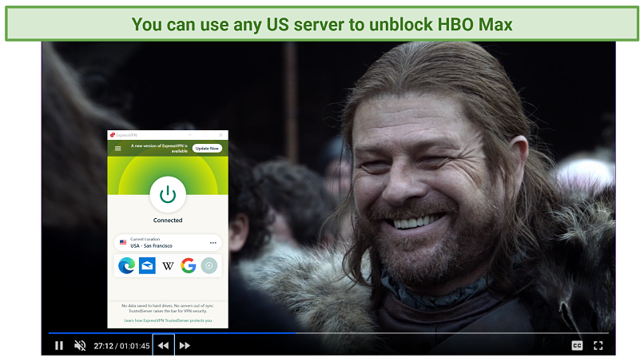This screenshot has width=644, height=362.
Task: Minimize the ExpressVPN window
Action: click(190, 135)
